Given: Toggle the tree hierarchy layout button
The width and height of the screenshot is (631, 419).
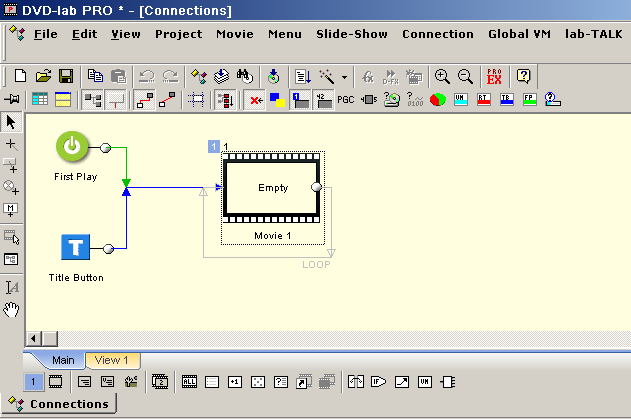Looking at the screenshot, I should (93, 100).
